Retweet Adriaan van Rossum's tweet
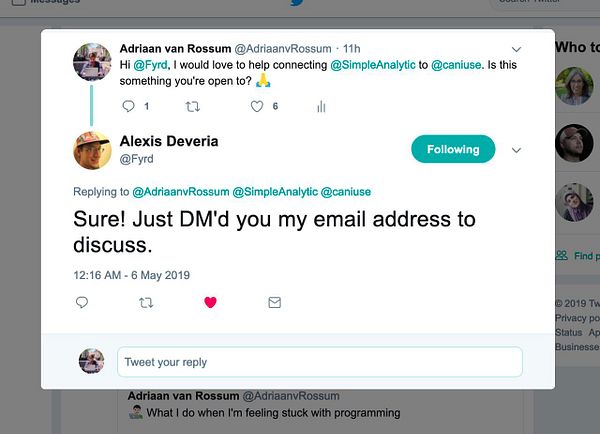600x434 pixels. click(x=192, y=106)
